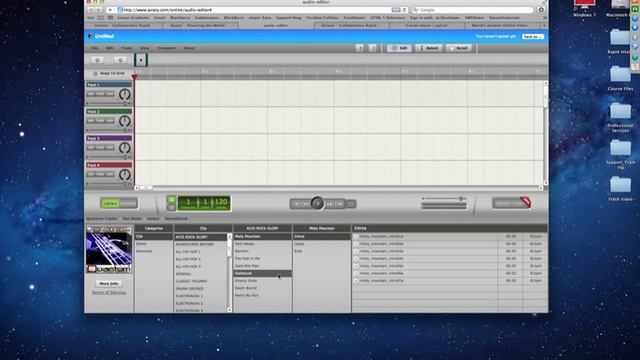Hit the fast-forward transport button
The width and height of the screenshot is (640, 360).
329,204
